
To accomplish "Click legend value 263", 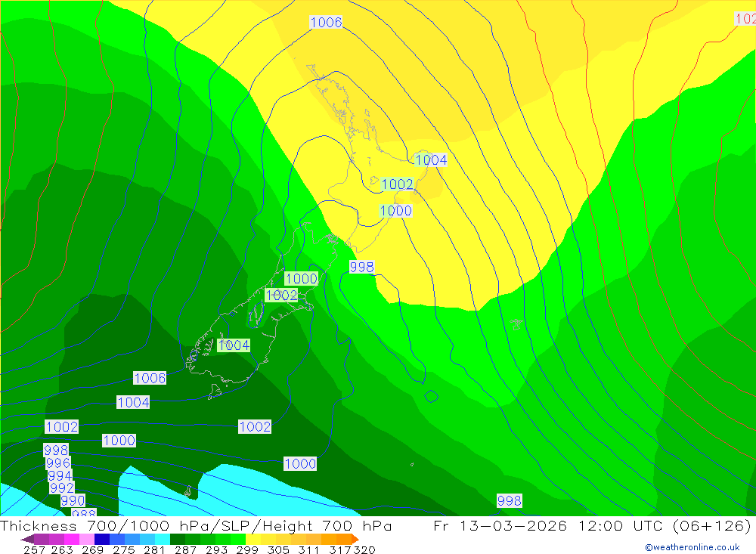I will [x=62, y=549].
